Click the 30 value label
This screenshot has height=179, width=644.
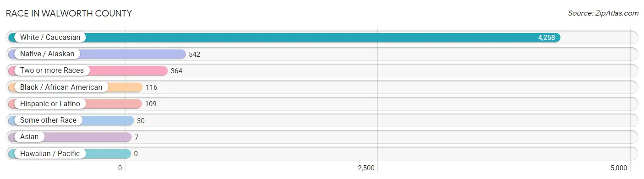(x=141, y=120)
